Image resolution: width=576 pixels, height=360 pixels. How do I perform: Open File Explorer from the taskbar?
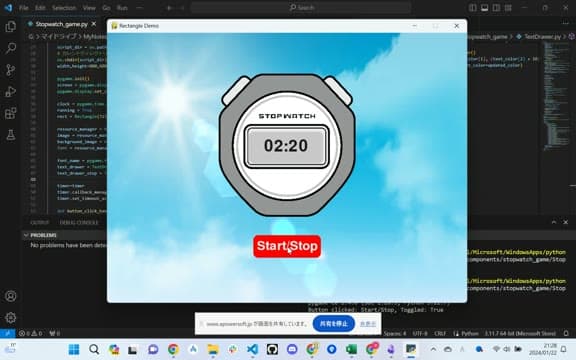point(213,349)
